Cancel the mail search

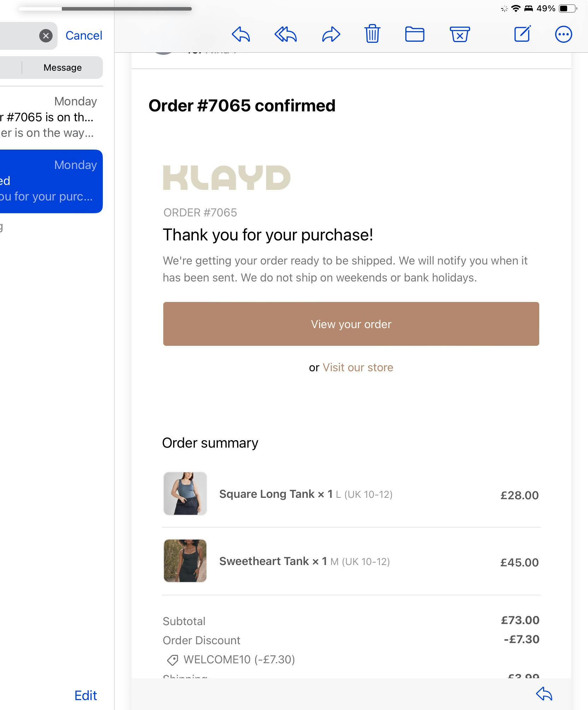(x=84, y=36)
